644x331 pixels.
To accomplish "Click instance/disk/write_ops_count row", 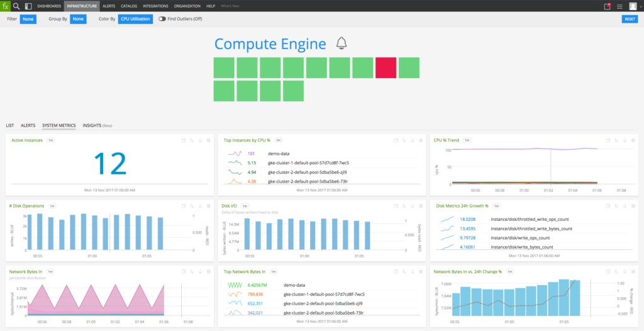I will click(x=521, y=238).
